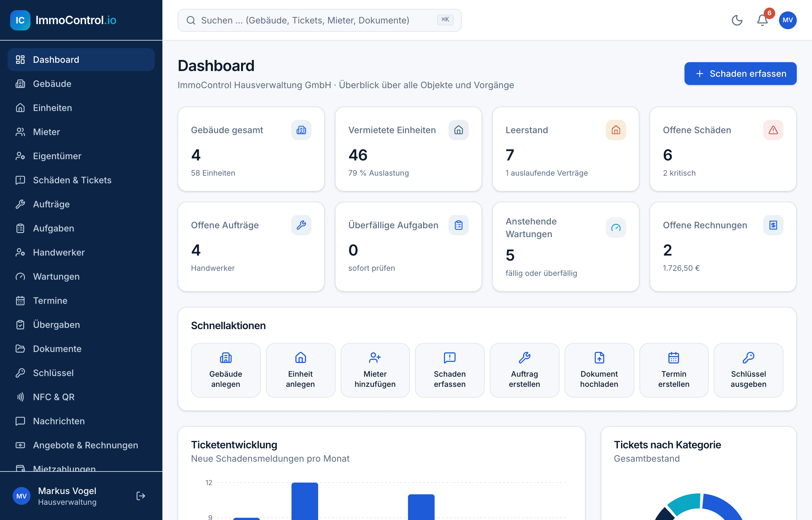This screenshot has height=520, width=812.
Task: Click the Schnellaktionen heading
Action: (x=228, y=326)
